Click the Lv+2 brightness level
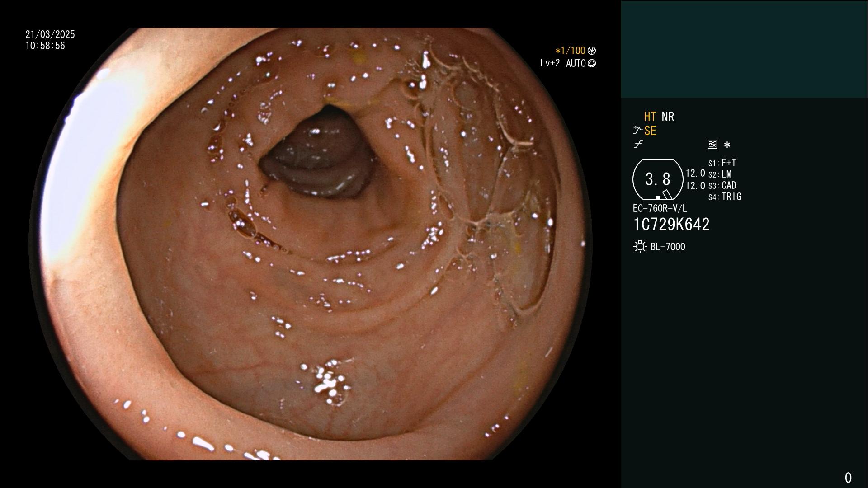Viewport: 868px width, 488px height. (x=550, y=63)
